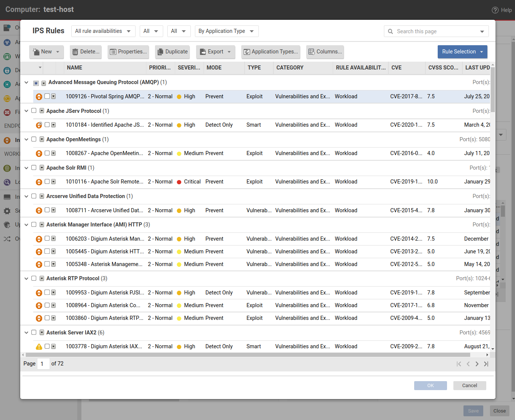Screen dimensions: 515x420
Task: Check the 1009126 Pivotal Spring AMQP rule
Action: (x=47, y=96)
